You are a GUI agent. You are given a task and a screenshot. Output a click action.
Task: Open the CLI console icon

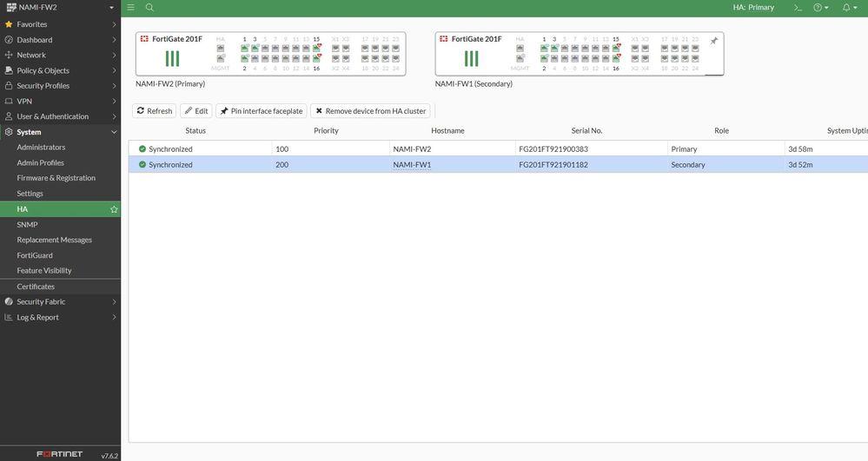pos(798,8)
